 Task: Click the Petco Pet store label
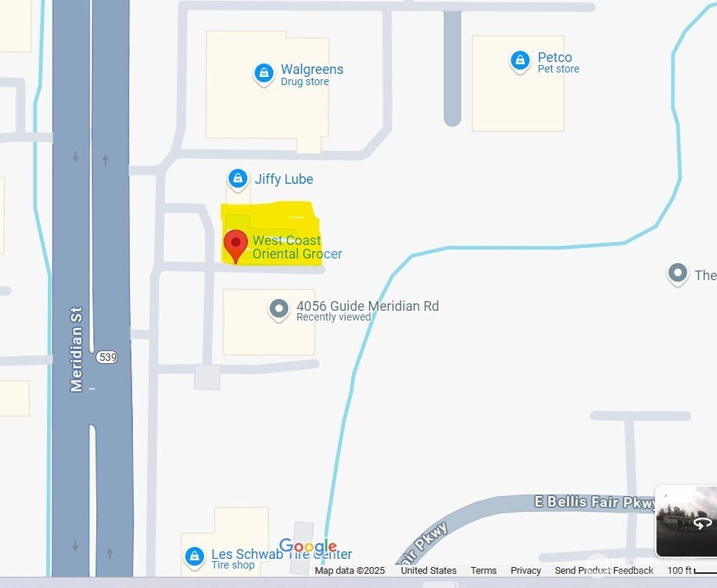[x=559, y=63]
